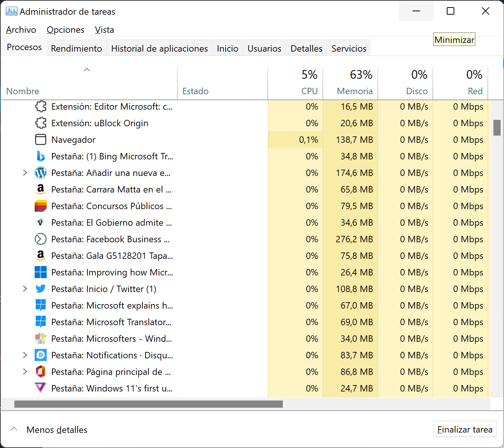The width and height of the screenshot is (504, 448).
Task: Click the icon for Windows 11's first tab
Action: [41, 388]
